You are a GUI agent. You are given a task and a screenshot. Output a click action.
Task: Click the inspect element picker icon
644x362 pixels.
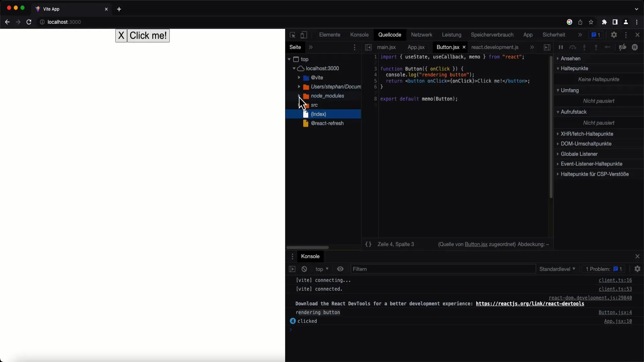pyautogui.click(x=292, y=35)
